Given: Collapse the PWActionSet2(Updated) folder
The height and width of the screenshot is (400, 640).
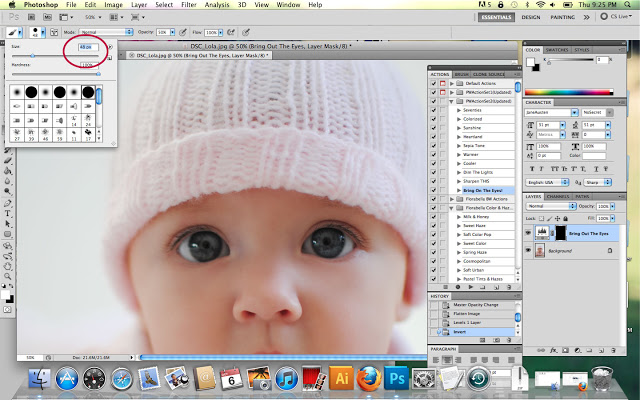Looking at the screenshot, I should click(x=452, y=101).
